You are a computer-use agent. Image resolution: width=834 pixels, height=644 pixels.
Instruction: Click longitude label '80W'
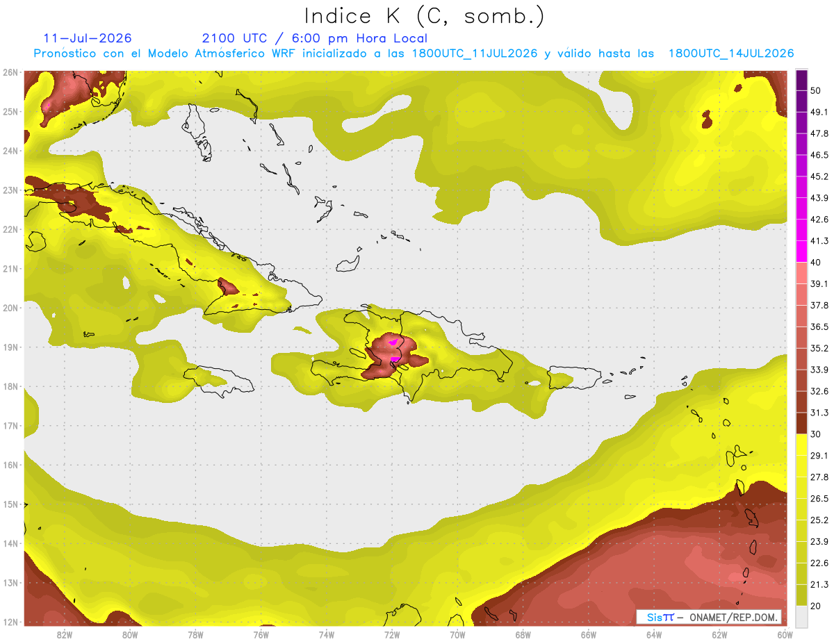[130, 635]
